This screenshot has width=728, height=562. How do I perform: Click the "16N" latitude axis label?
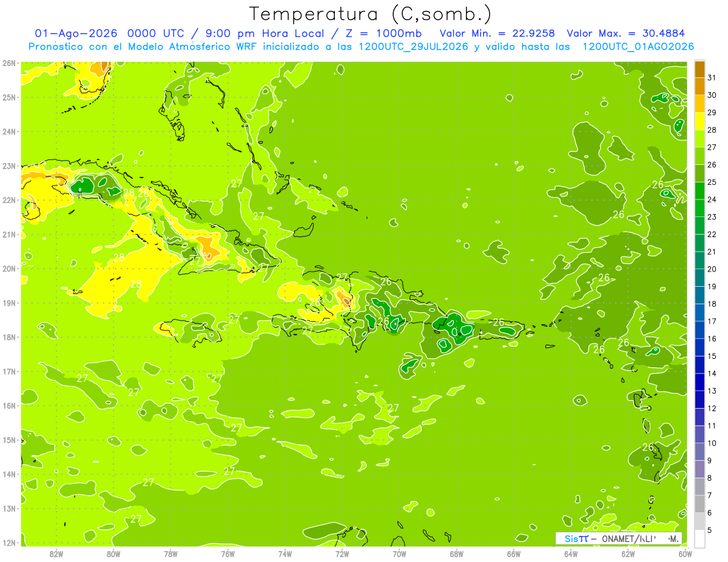(9, 406)
